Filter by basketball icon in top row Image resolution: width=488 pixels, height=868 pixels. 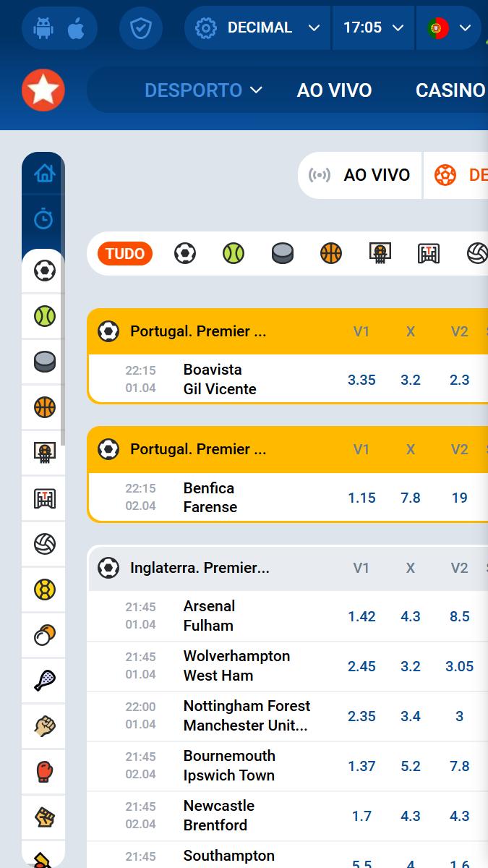(330, 253)
